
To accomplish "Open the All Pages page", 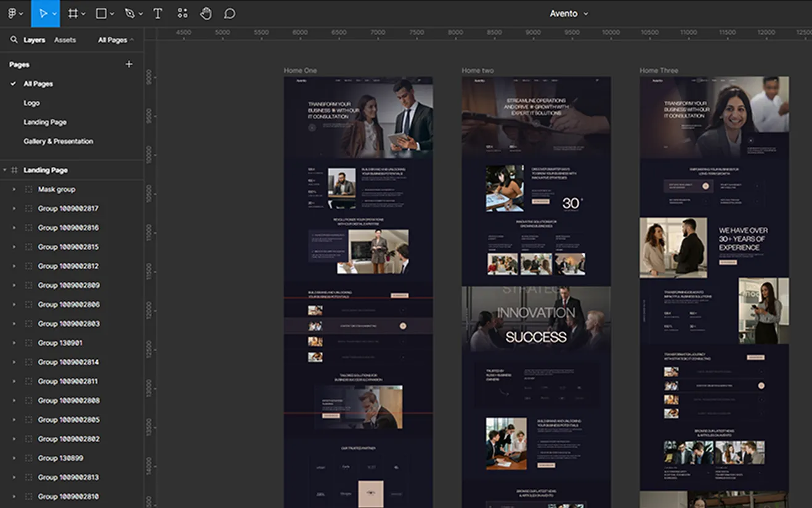I will tap(38, 84).
